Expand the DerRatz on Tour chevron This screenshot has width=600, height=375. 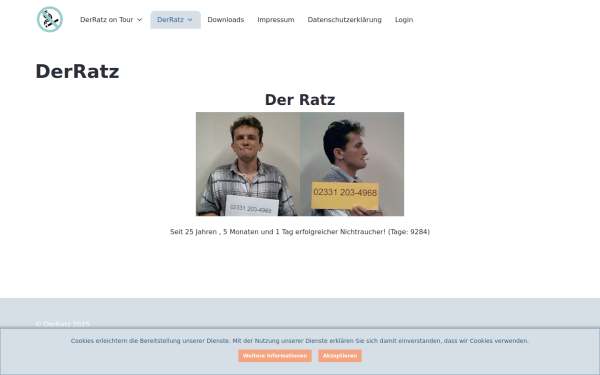click(140, 20)
